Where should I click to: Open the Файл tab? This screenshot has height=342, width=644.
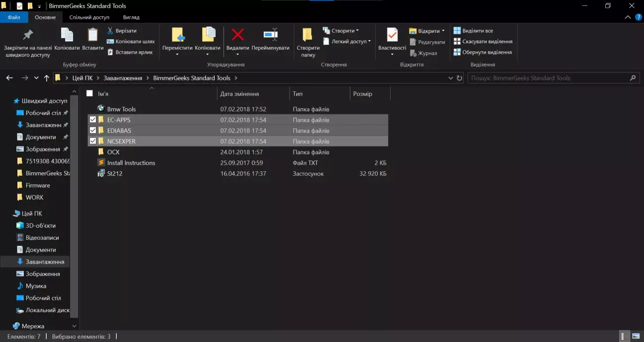[x=14, y=17]
